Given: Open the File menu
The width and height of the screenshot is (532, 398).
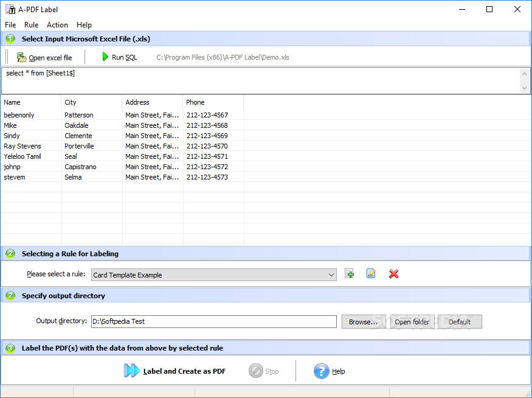Looking at the screenshot, I should pos(10,25).
